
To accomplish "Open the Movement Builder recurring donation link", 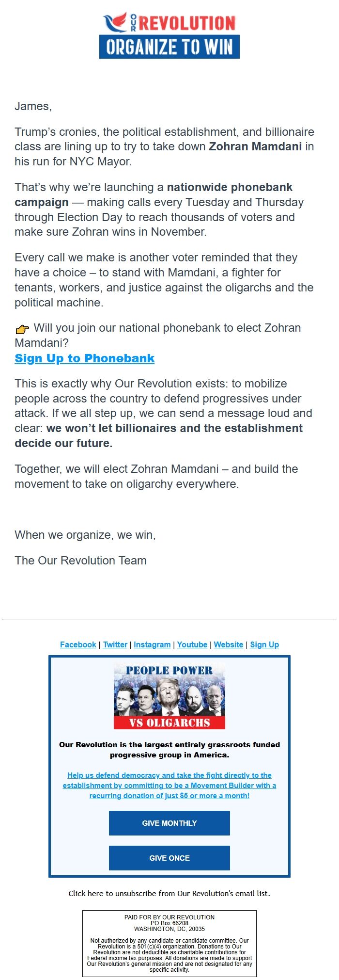I will coord(169,785).
